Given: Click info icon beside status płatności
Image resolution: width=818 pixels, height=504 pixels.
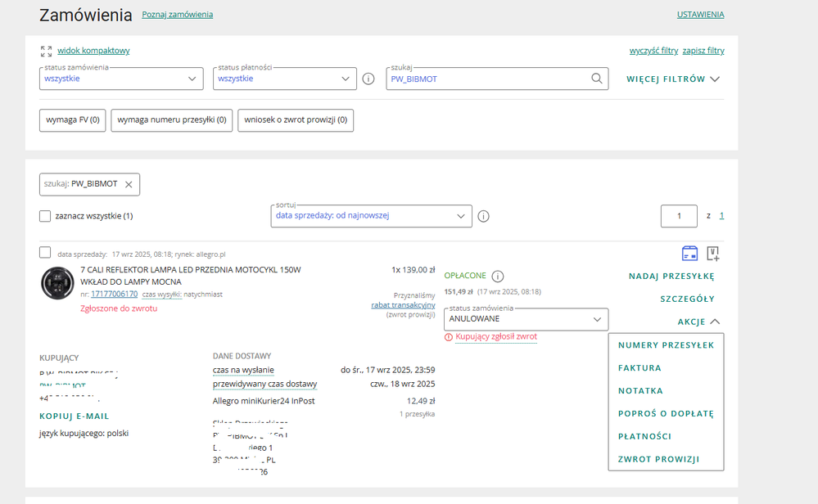Looking at the screenshot, I should point(368,79).
